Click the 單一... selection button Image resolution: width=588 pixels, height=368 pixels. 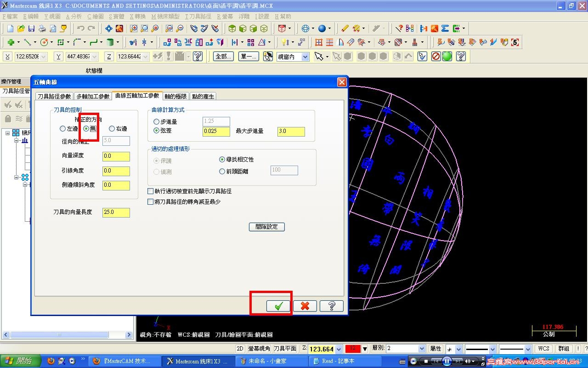tap(249, 57)
